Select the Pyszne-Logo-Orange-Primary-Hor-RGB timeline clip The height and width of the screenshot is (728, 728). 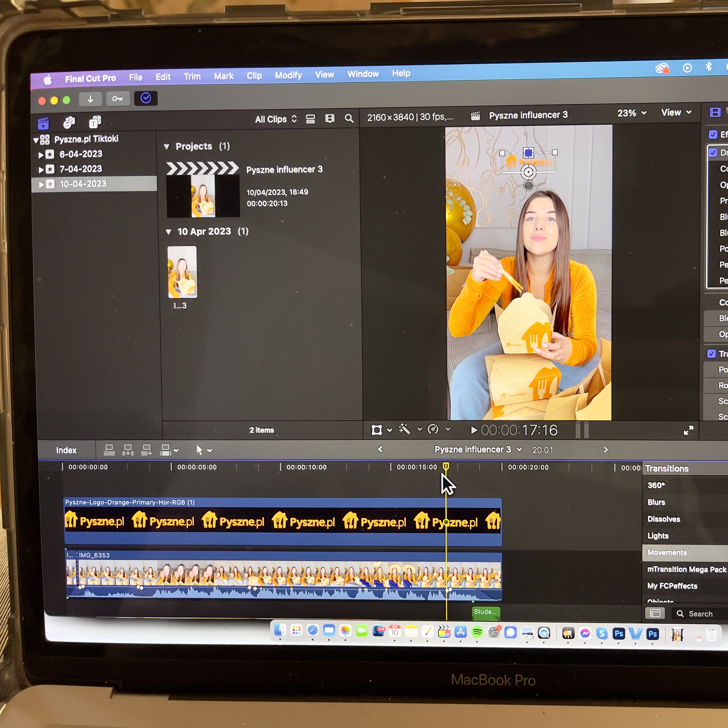click(x=283, y=522)
